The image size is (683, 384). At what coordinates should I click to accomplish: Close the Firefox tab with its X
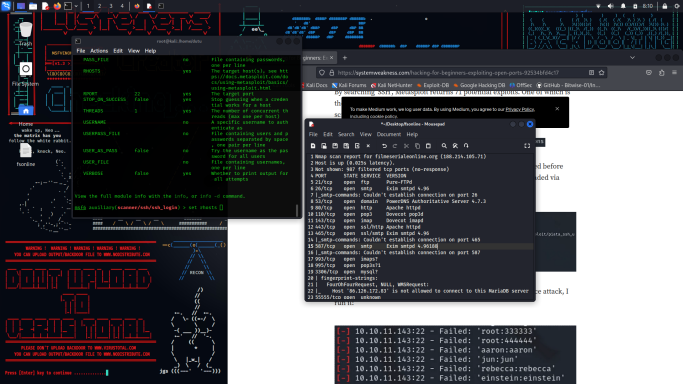point(331,58)
